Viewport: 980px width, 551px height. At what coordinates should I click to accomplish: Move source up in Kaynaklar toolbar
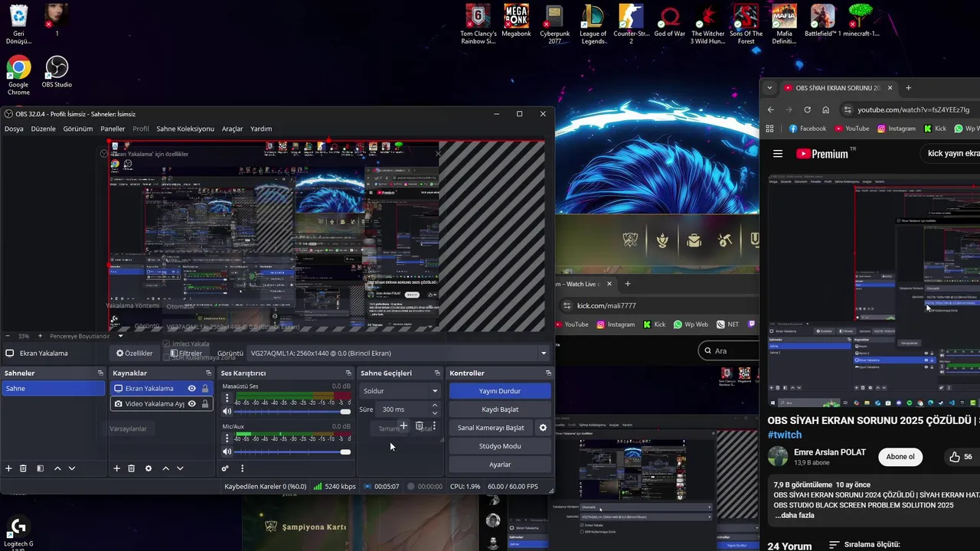coord(165,468)
